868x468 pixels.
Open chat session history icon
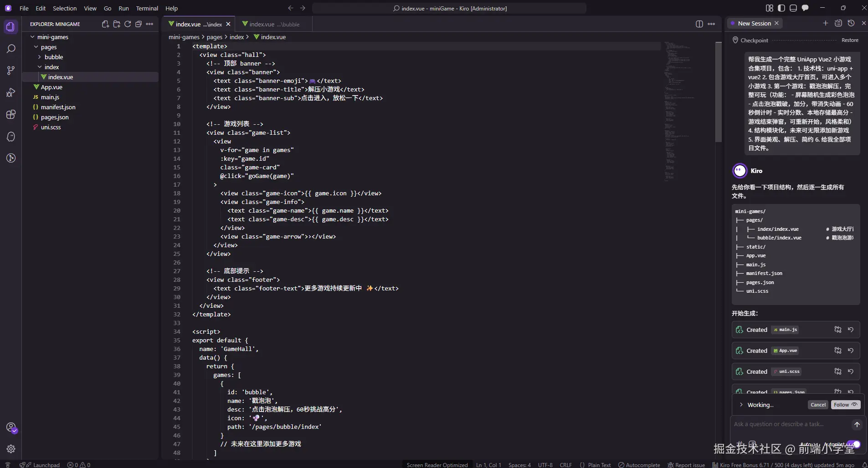851,23
